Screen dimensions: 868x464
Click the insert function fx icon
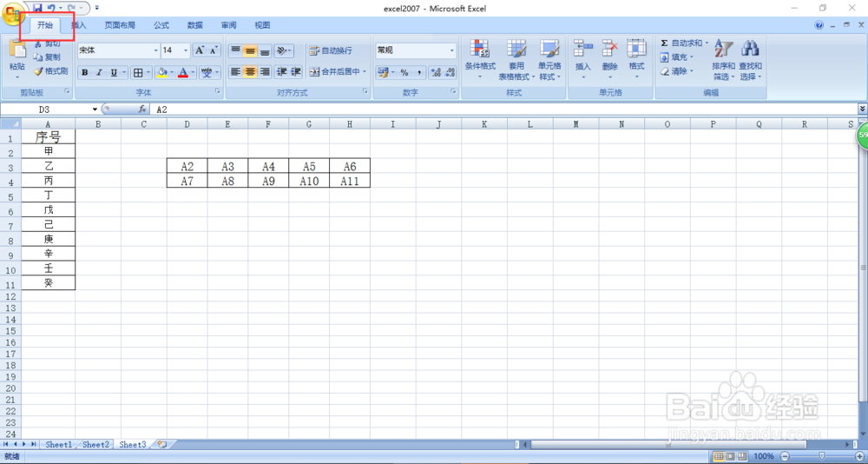142,109
